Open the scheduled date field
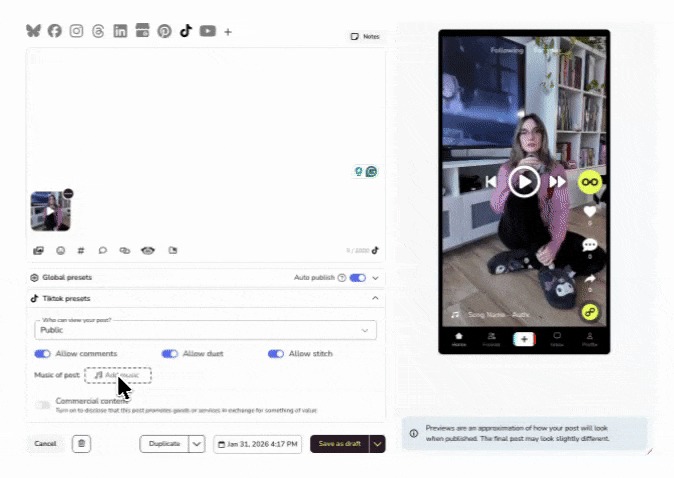 (x=257, y=444)
